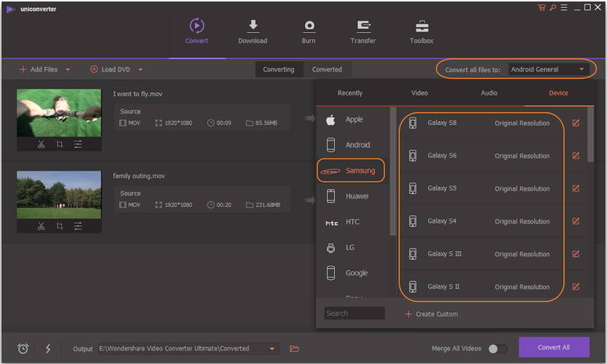Edit the Galaxy S4 preset settings
Screen dimensions: 607x364
[x=576, y=221]
